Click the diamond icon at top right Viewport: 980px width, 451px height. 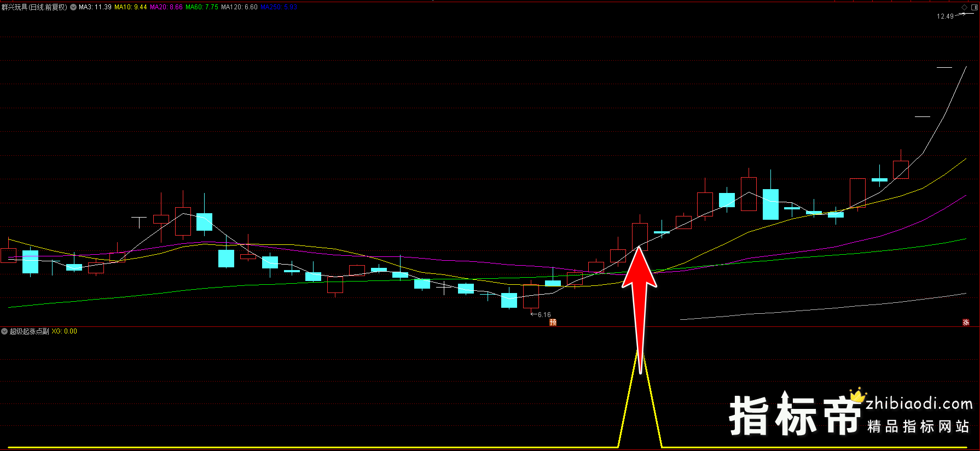964,7
